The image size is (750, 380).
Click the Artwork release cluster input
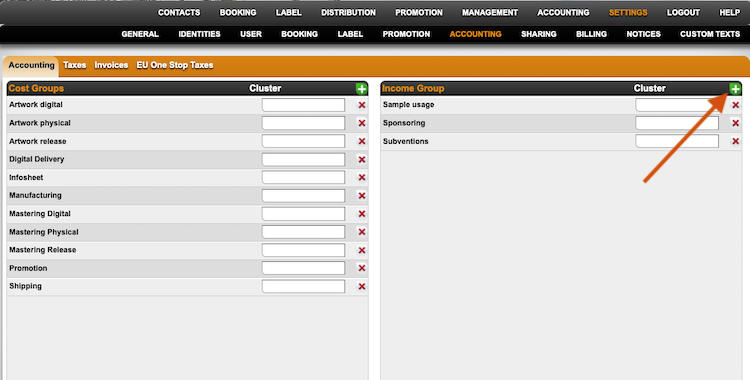[x=303, y=141]
